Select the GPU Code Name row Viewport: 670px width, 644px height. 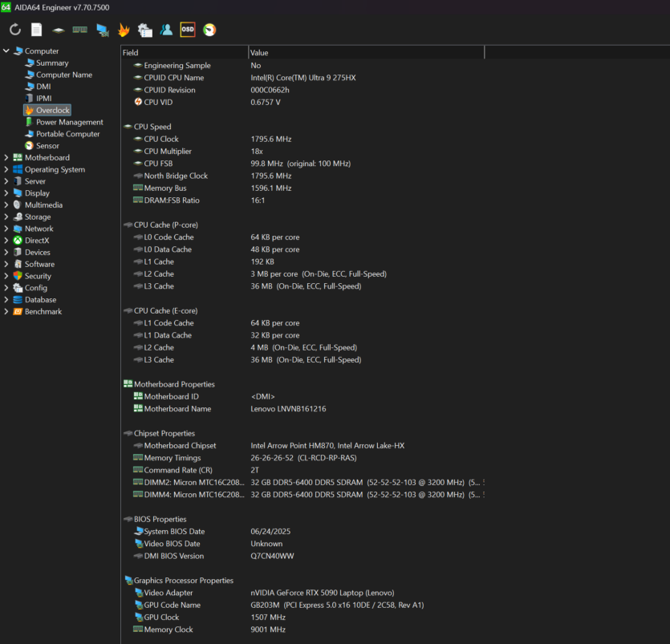pyautogui.click(x=303, y=606)
